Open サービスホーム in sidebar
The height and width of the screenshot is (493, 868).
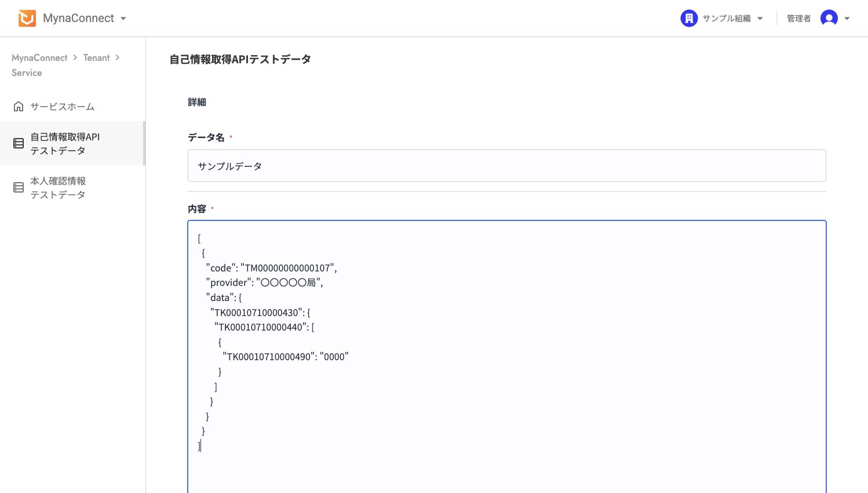(72, 107)
